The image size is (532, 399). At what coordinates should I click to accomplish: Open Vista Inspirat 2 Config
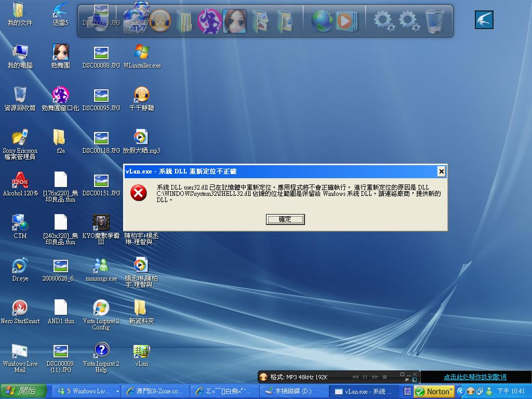pos(101,315)
